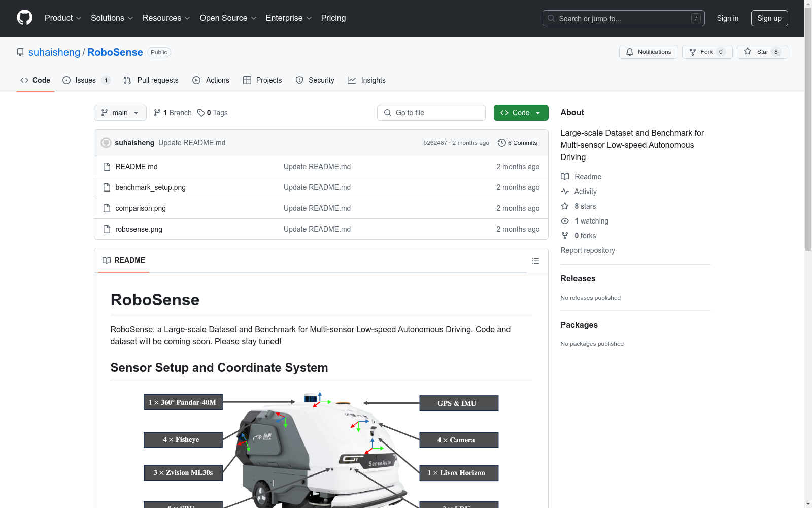Screen dimensions: 812x508
Task: Expand the Open Source menu
Action: (228, 18)
